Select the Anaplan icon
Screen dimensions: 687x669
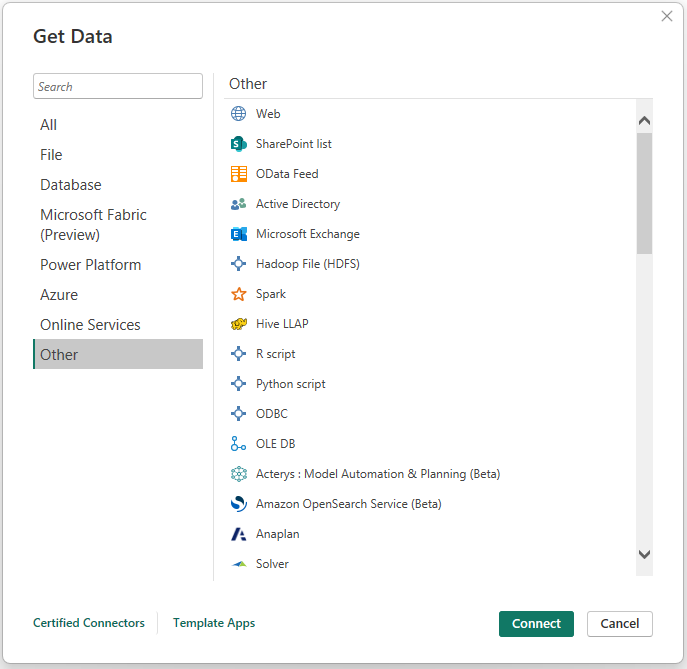[x=238, y=534]
